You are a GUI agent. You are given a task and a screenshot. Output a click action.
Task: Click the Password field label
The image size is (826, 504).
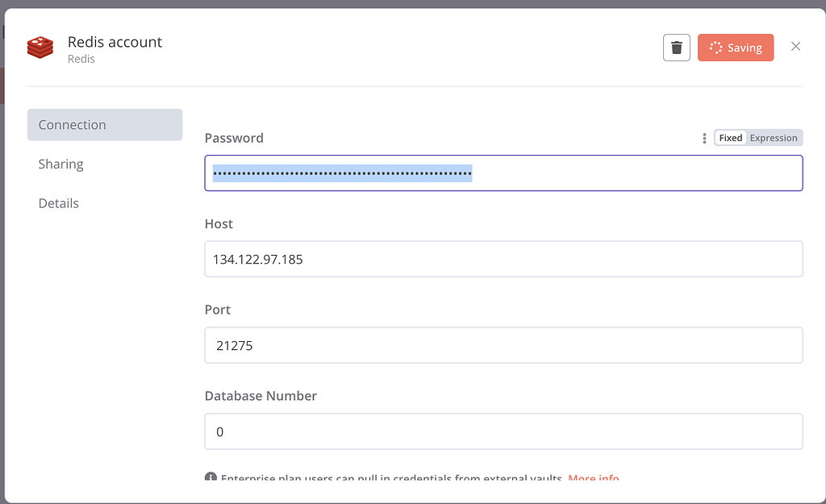click(234, 138)
